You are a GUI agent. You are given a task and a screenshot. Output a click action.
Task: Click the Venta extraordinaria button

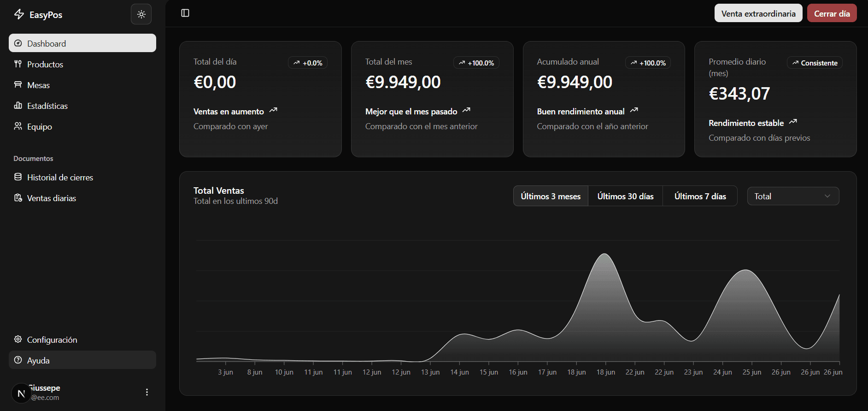coord(758,13)
